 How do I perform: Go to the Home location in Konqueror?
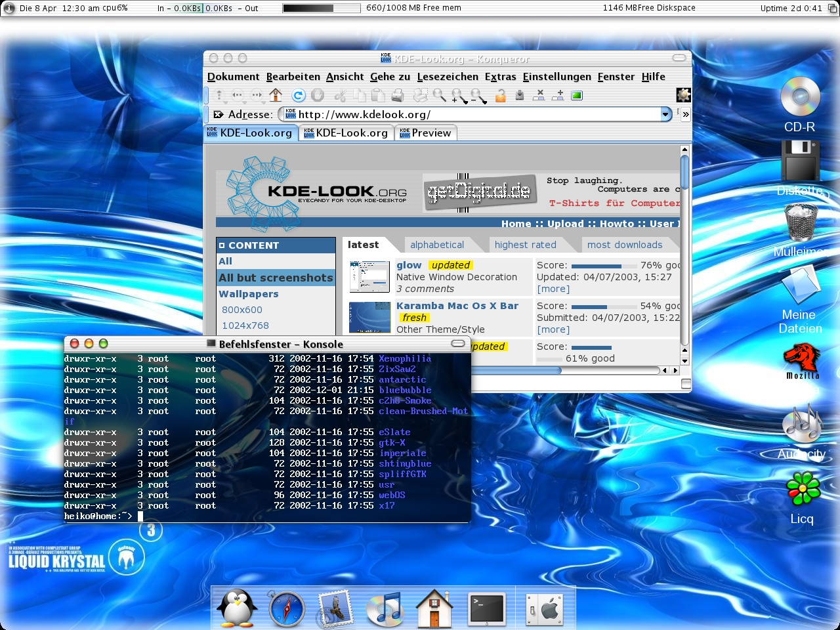pos(276,95)
